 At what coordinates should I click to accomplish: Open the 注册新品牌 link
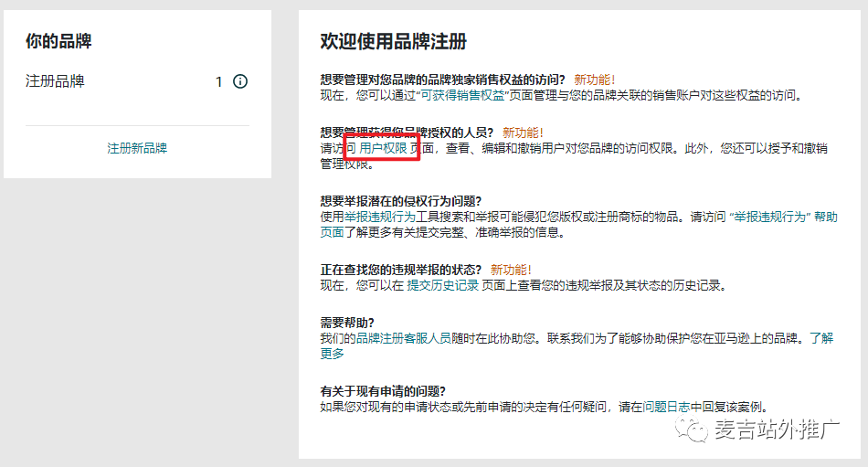coord(137,148)
